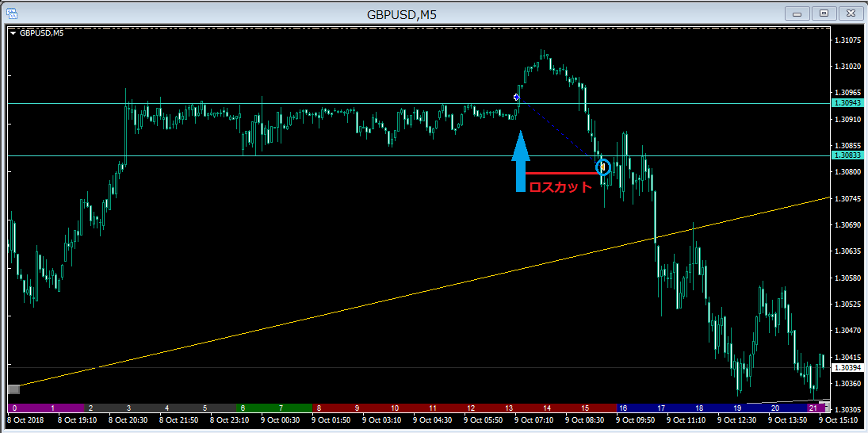Click hour 19 on the blue session bar
Viewport: 868px width, 433px height.
(x=737, y=408)
